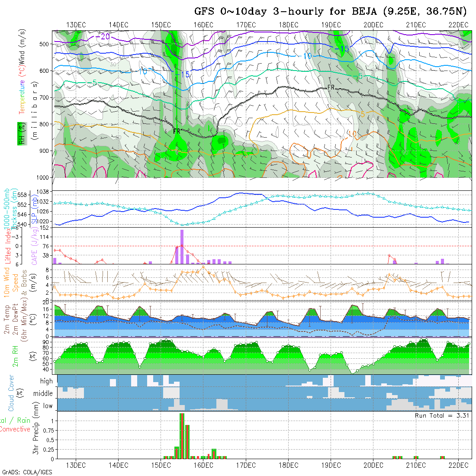Click the FR freezing-level label near 15DEC
This screenshot has width=476, height=476.
(x=177, y=131)
